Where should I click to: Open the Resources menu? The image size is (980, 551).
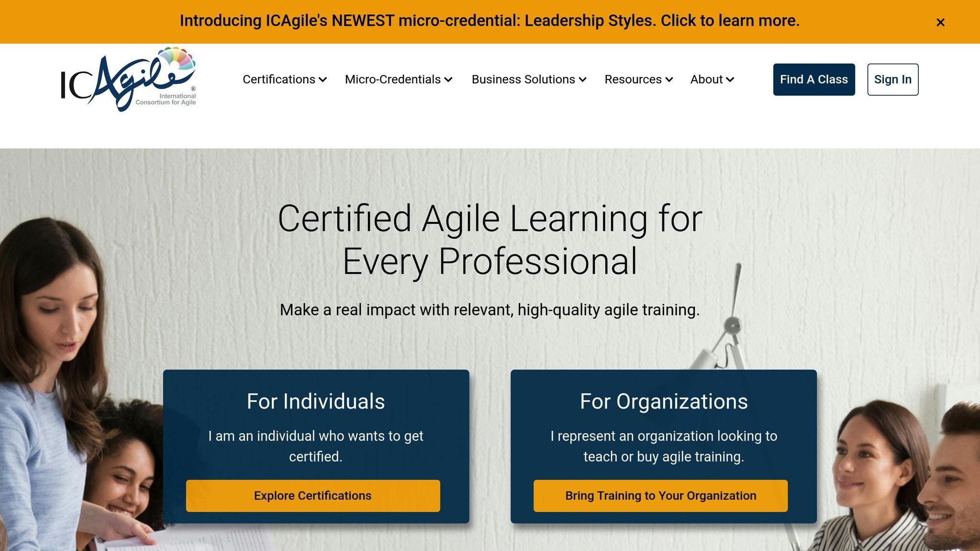point(633,79)
